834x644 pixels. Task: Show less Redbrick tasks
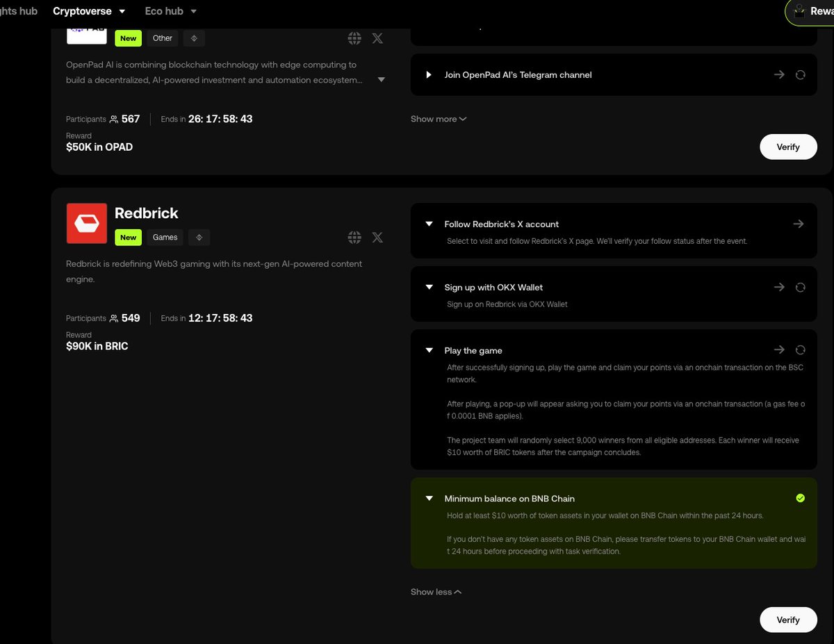point(436,592)
